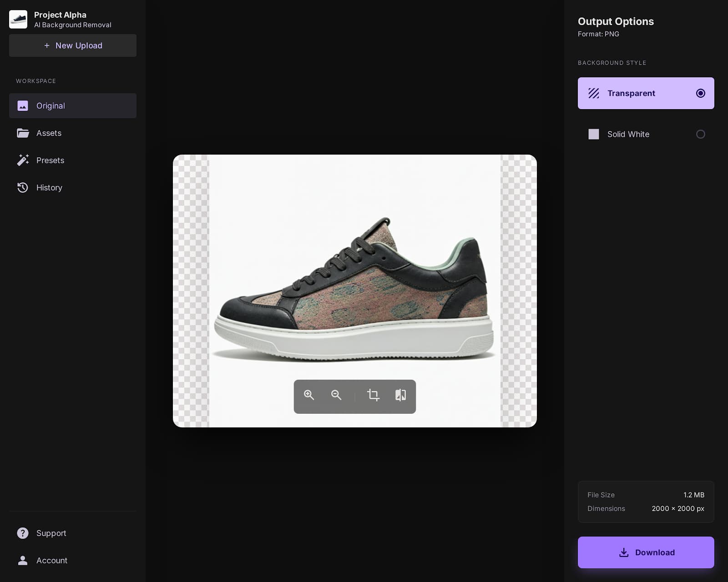Enable Transparent via its radio indicator
728x582 pixels.
coord(700,93)
